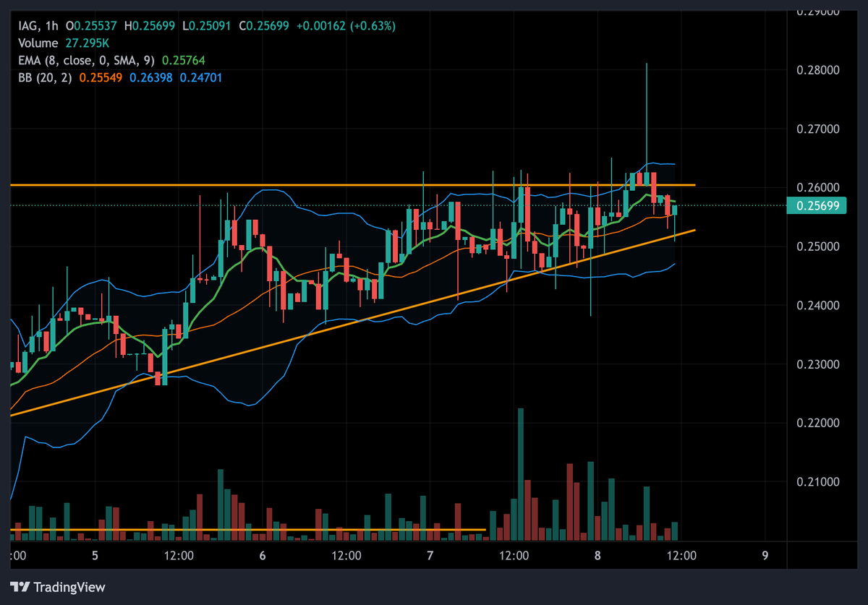Click the 0.24000 price axis label
Viewport: 868px width, 605px height.
(817, 306)
